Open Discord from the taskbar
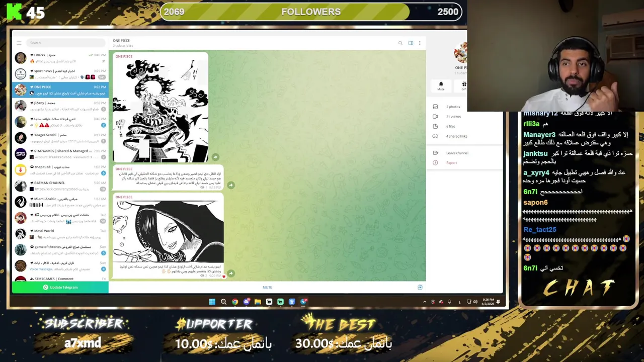Screen dimensions: 644x362 (246, 302)
